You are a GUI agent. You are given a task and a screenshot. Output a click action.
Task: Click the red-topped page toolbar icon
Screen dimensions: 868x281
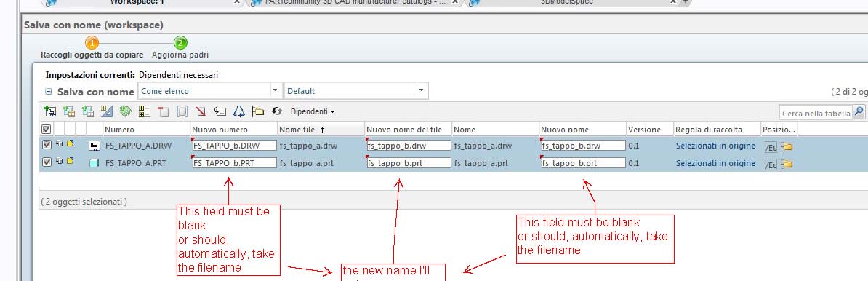point(164,111)
